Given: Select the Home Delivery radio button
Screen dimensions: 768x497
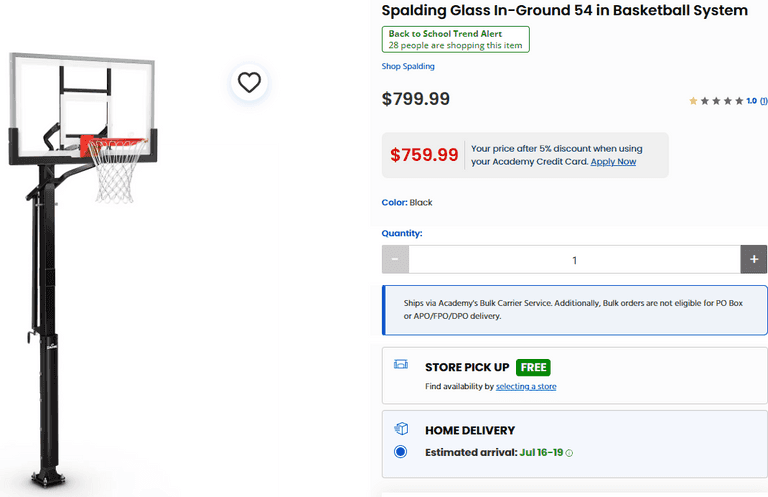Looking at the screenshot, I should click(400, 451).
